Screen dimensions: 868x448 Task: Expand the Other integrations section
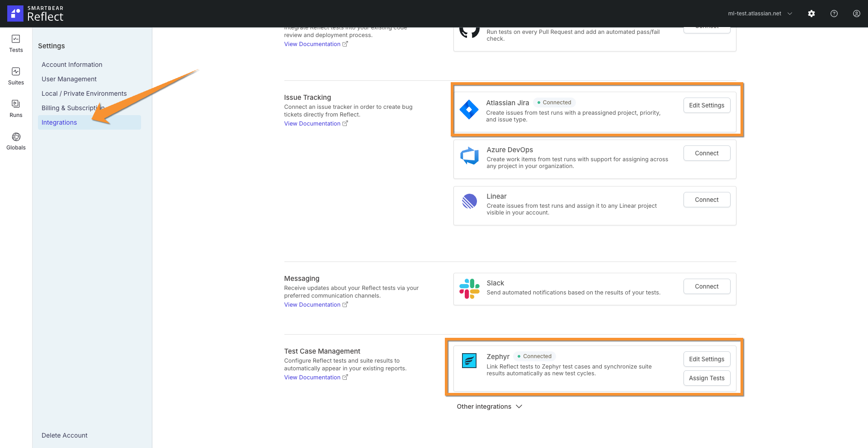(x=489, y=406)
